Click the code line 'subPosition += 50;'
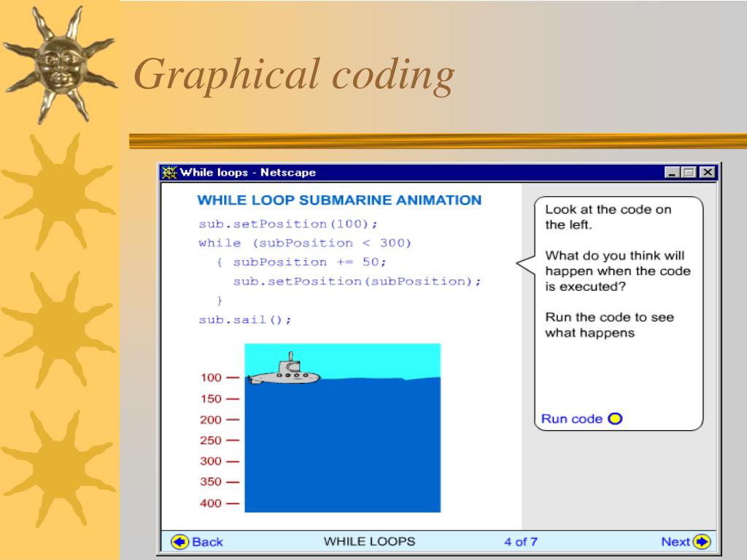The height and width of the screenshot is (560, 747). tap(309, 262)
